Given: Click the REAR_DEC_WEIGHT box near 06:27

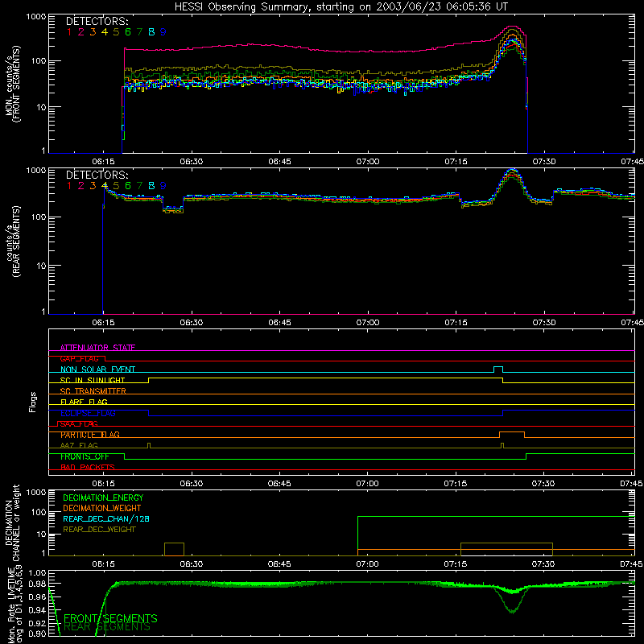Looking at the screenshot, I should (x=174, y=549).
